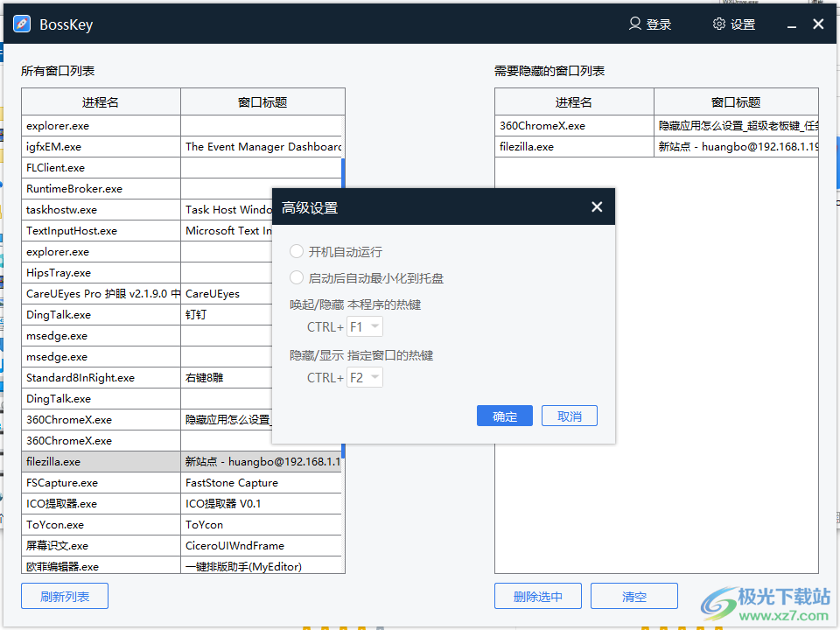Click hidden list 进程名 column header
840x630 pixels.
pyautogui.click(x=574, y=102)
